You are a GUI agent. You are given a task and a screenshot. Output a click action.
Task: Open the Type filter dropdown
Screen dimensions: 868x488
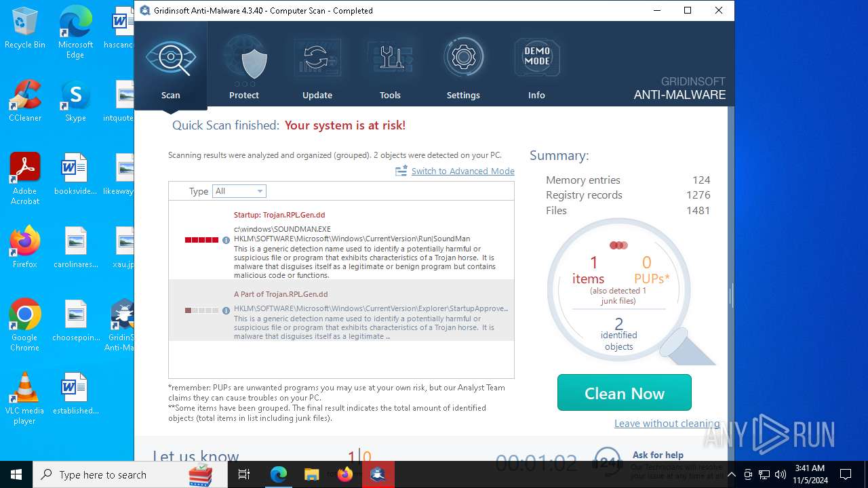[239, 191]
